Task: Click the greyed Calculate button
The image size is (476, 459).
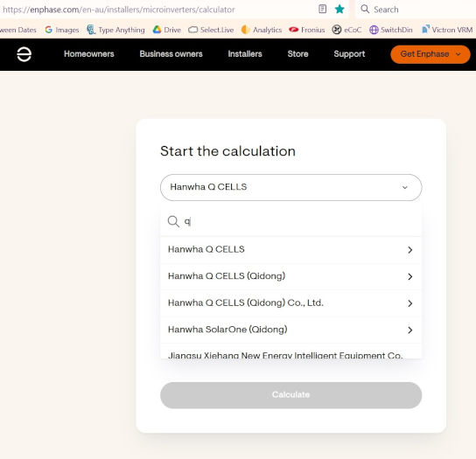Action: (290, 395)
